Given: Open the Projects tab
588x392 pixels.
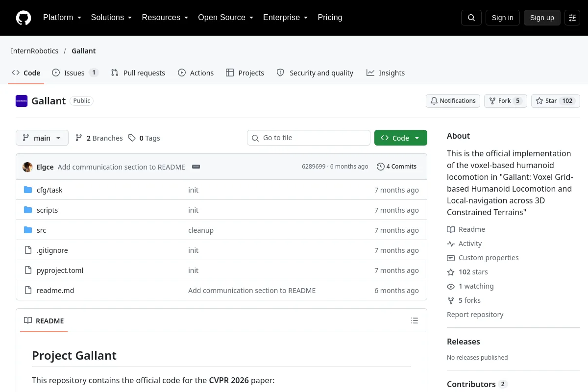Looking at the screenshot, I should click(x=245, y=73).
